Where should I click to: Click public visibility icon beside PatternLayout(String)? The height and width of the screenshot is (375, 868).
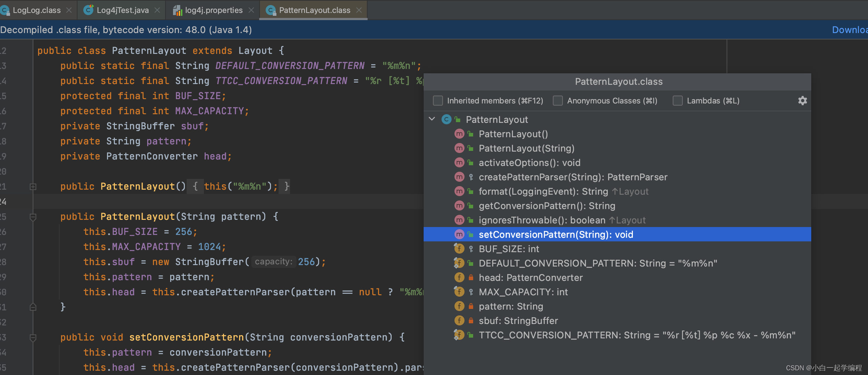coord(471,148)
